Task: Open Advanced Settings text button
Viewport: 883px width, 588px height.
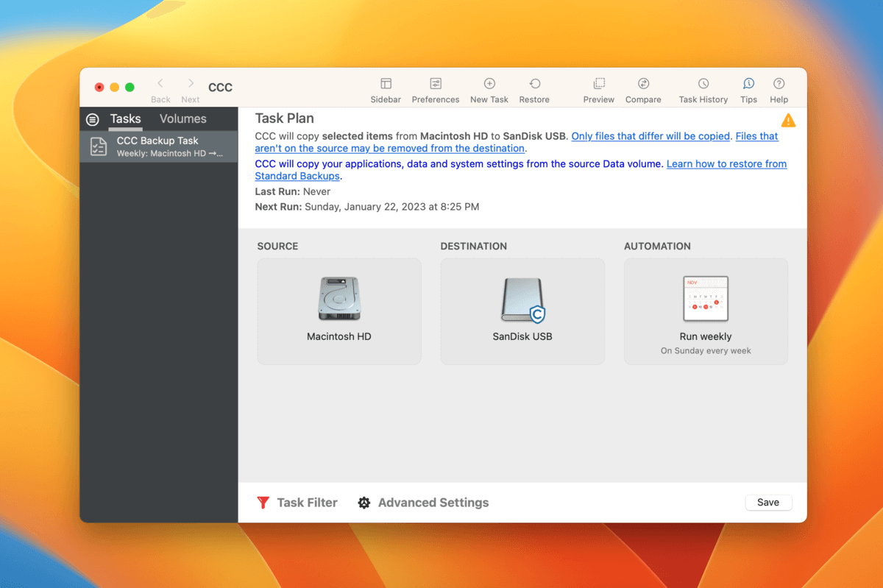Action: click(433, 503)
